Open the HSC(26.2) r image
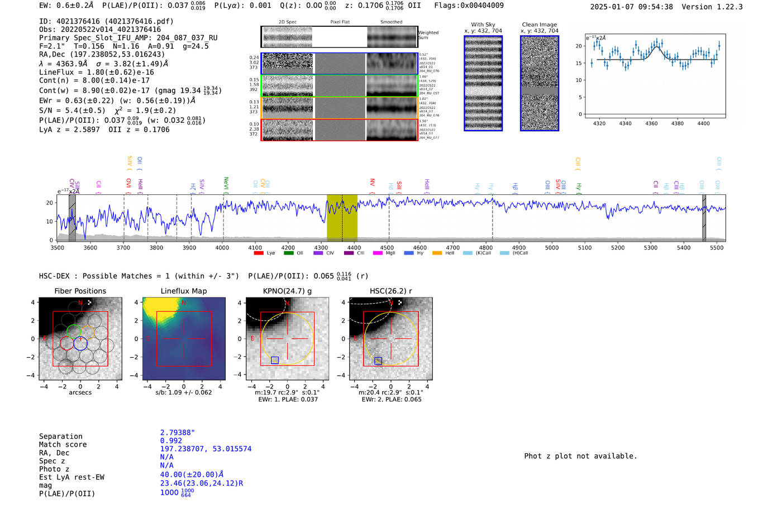The height and width of the screenshot is (532, 782). tap(391, 339)
